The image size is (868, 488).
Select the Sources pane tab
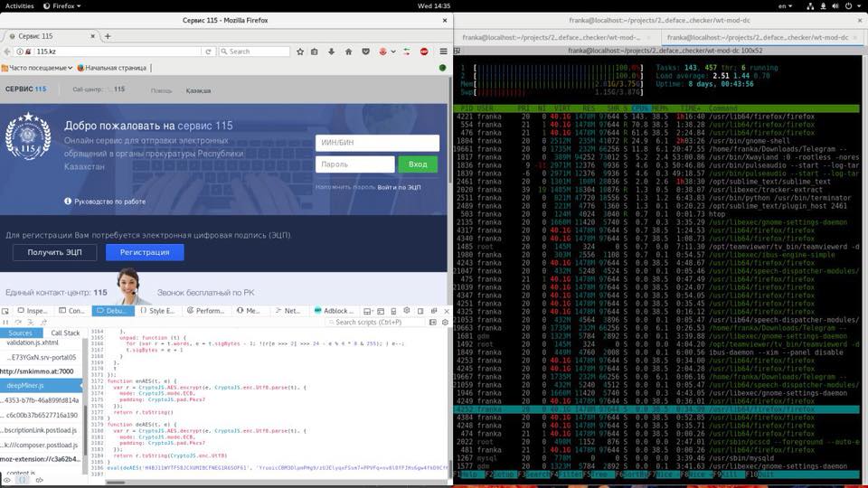(21, 333)
